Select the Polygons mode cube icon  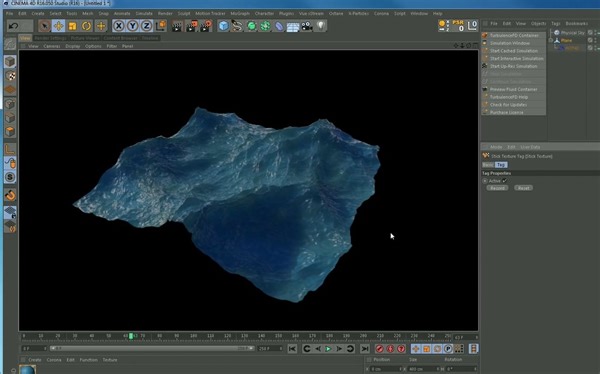coord(10,132)
